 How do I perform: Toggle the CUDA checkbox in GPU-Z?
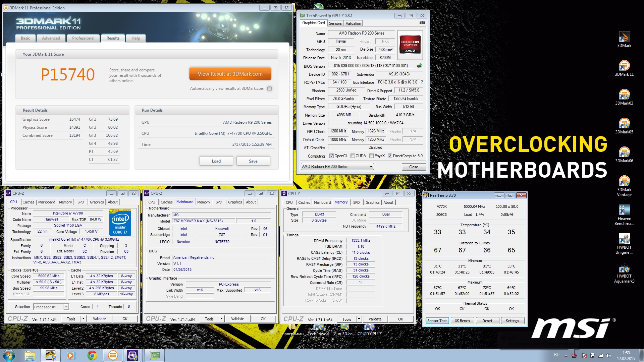coord(353,156)
